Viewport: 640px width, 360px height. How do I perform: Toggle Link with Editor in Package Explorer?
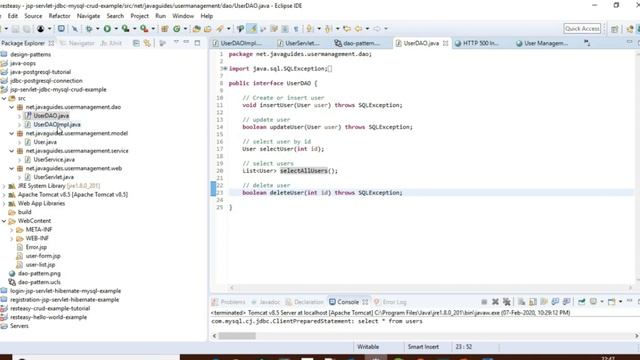pyautogui.click(x=147, y=43)
